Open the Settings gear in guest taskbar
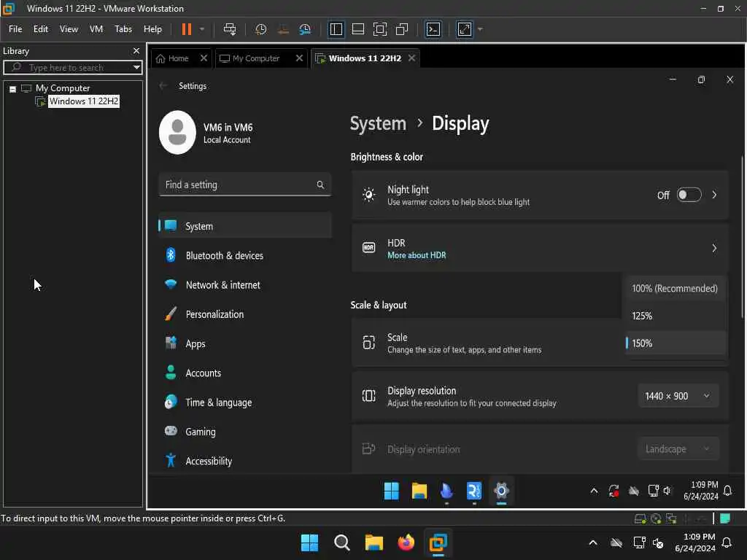 [x=501, y=491]
